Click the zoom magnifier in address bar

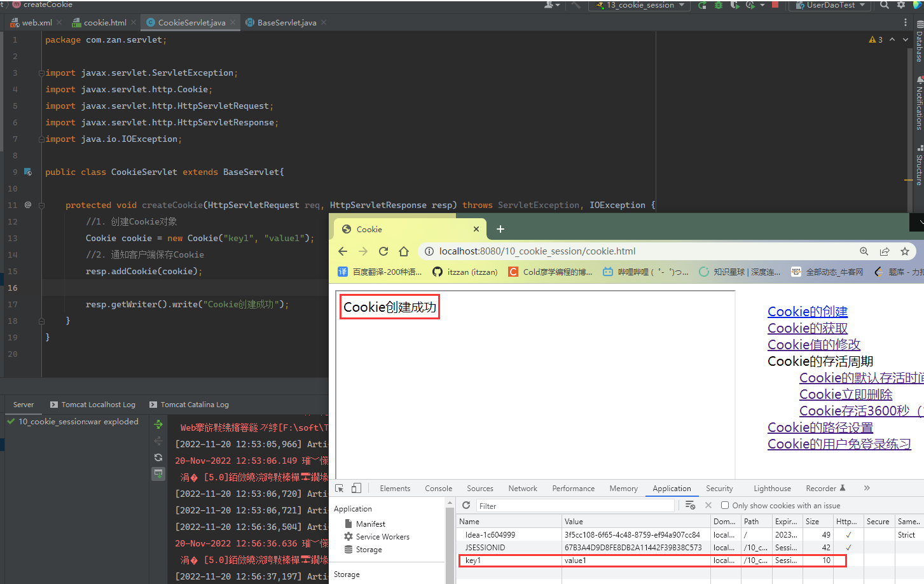(x=864, y=251)
